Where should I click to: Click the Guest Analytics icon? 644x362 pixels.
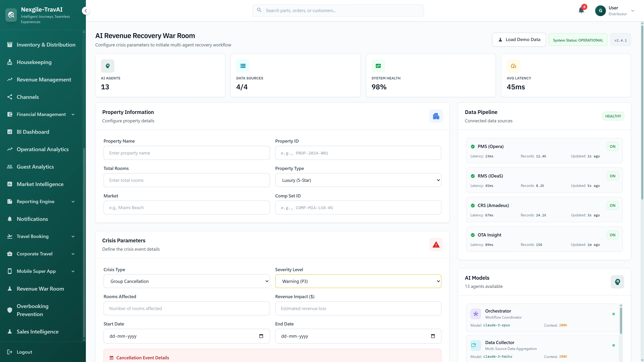click(10, 167)
